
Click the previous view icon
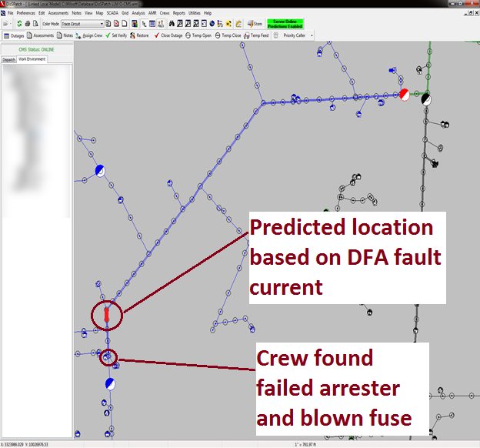(204, 24)
